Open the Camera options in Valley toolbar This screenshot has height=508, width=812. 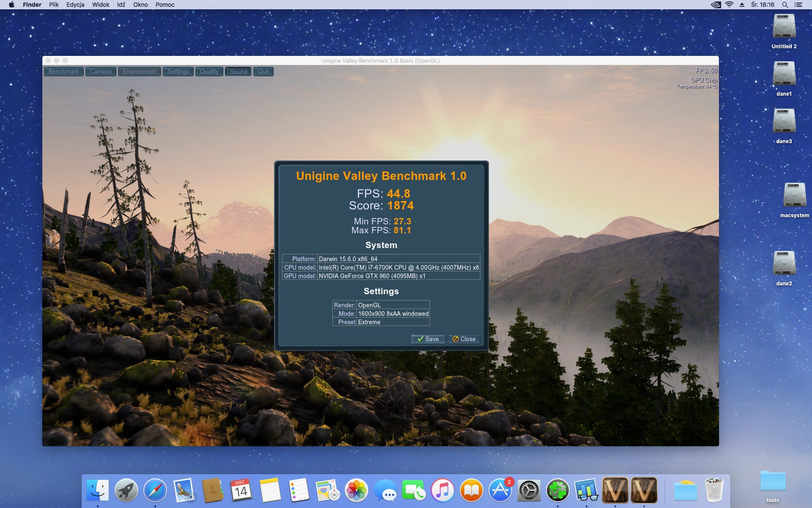pos(101,72)
